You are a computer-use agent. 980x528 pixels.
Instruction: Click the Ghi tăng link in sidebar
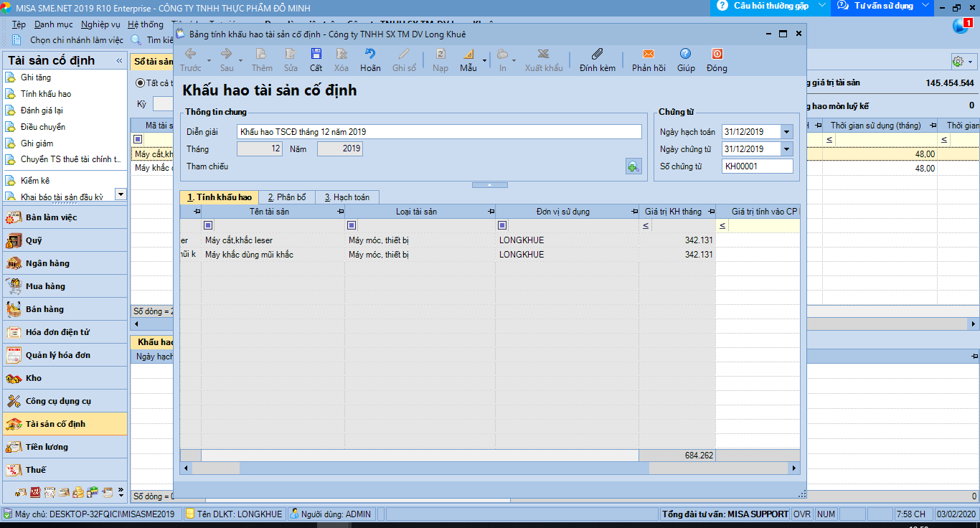click(36, 77)
